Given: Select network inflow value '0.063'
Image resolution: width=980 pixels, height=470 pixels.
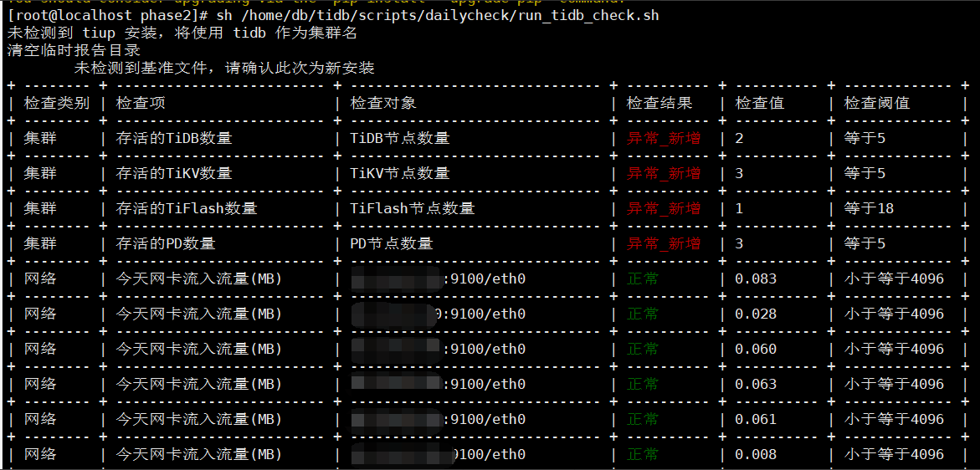Looking at the screenshot, I should pyautogui.click(x=756, y=383).
